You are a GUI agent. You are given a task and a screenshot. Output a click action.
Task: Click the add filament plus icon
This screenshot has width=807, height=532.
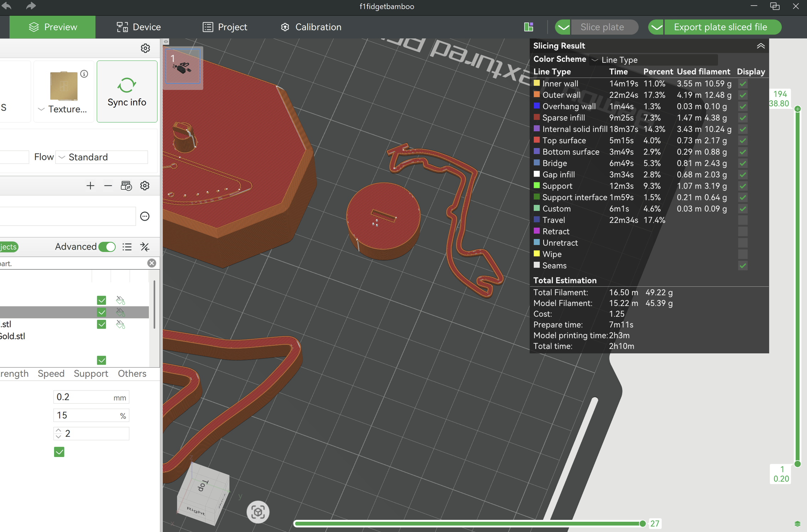click(x=90, y=186)
